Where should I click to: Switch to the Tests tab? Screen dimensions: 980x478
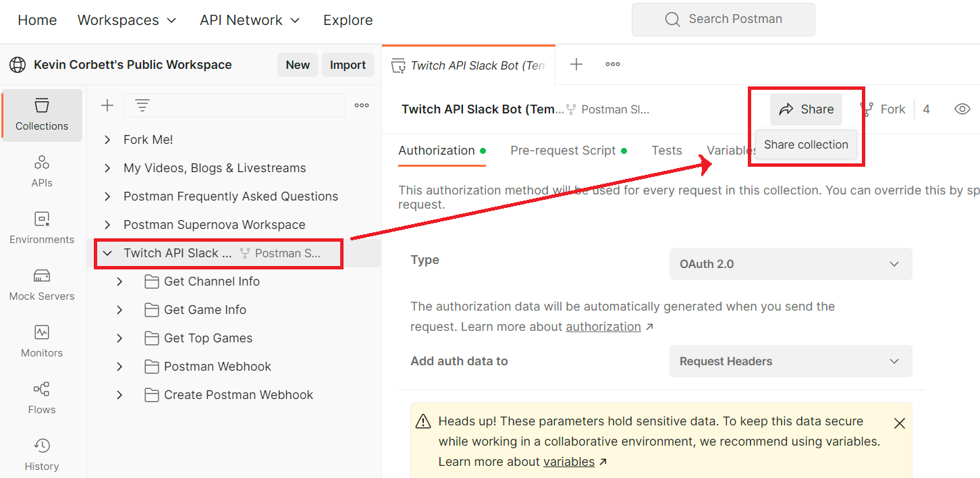(x=667, y=151)
